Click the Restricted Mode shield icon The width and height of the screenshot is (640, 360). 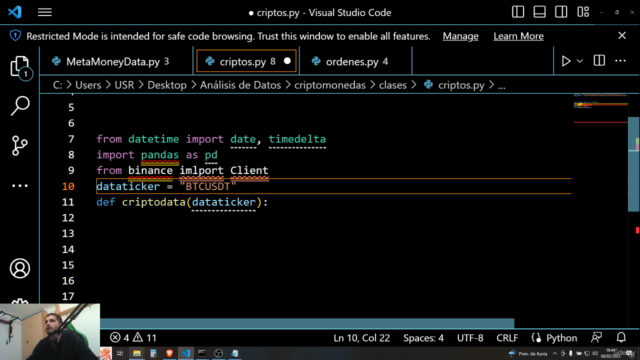[15, 36]
